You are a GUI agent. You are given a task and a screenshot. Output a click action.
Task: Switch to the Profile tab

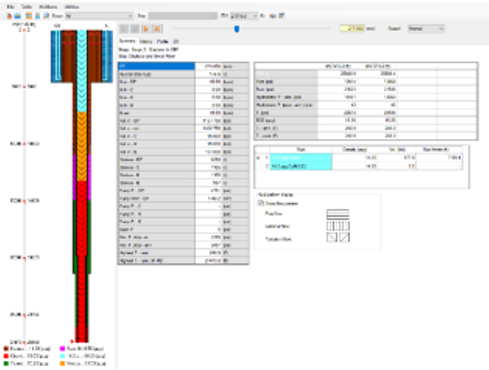(162, 41)
